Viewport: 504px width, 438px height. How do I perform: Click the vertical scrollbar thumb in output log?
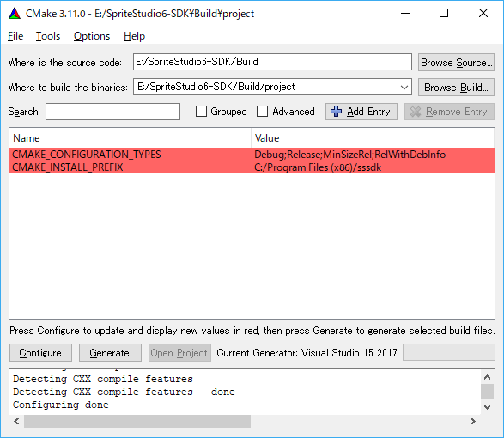[488, 392]
